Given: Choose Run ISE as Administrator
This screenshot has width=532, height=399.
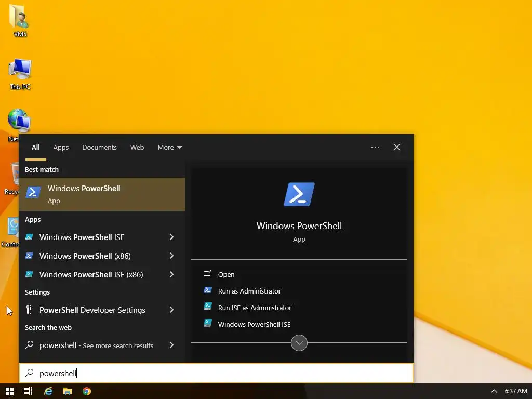Looking at the screenshot, I should click(255, 308).
